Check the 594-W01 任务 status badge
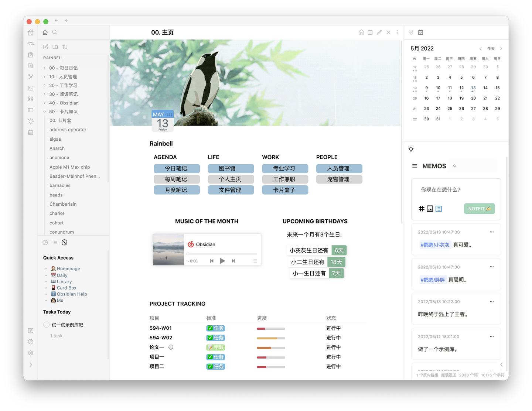 coord(215,328)
